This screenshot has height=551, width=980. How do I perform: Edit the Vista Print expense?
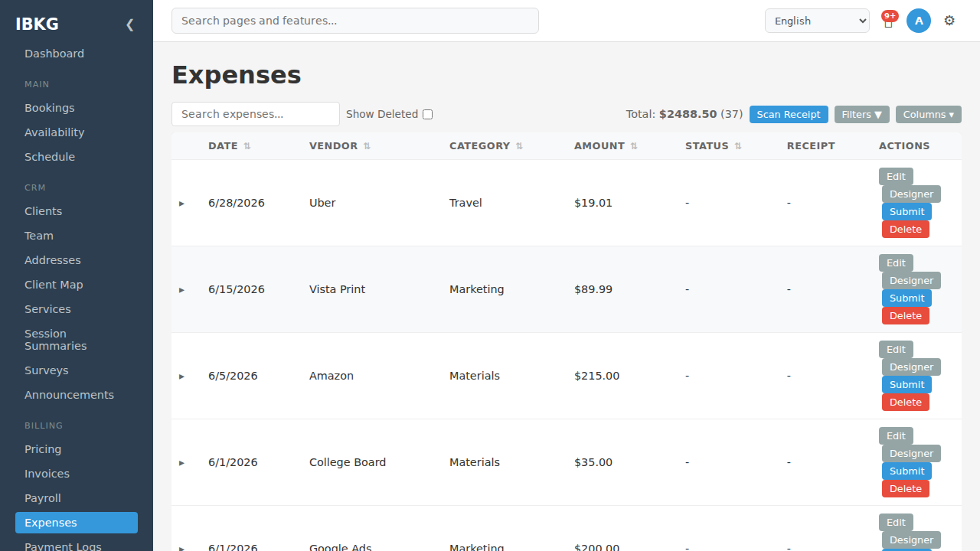tap(896, 263)
